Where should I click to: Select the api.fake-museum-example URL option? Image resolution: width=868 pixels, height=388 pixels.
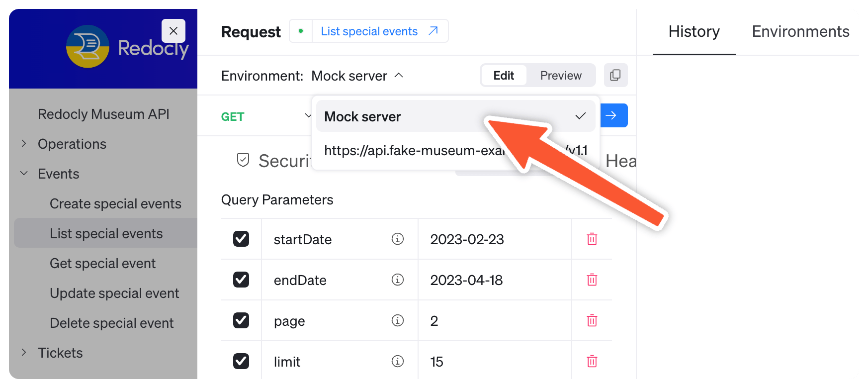click(x=455, y=150)
